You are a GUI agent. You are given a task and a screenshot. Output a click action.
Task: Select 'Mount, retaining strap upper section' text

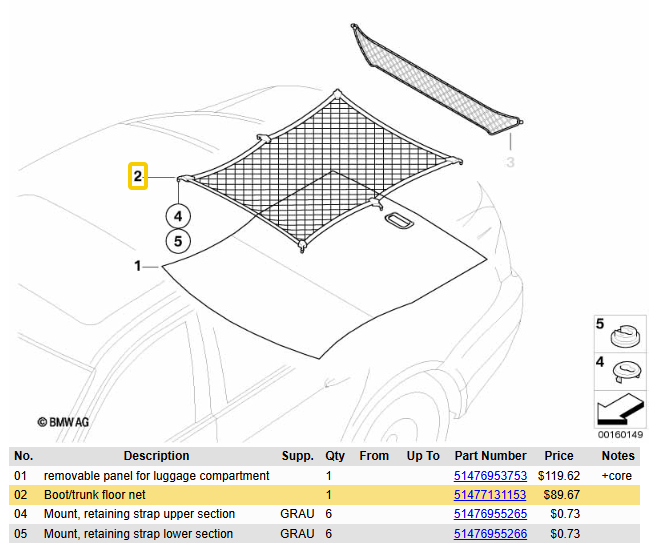pos(139,514)
